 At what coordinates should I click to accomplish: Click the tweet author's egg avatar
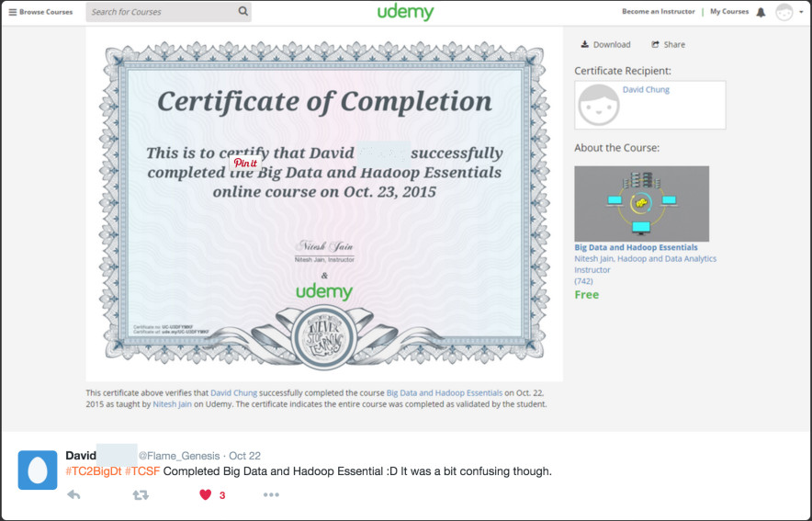coord(38,470)
